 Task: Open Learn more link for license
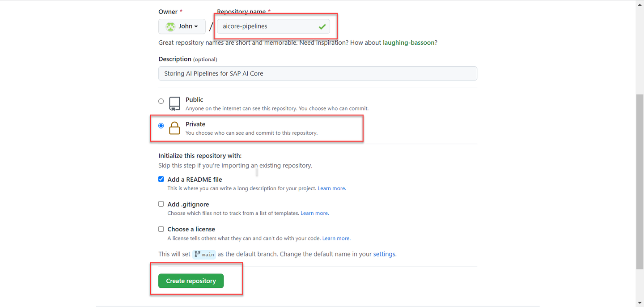coord(336,238)
